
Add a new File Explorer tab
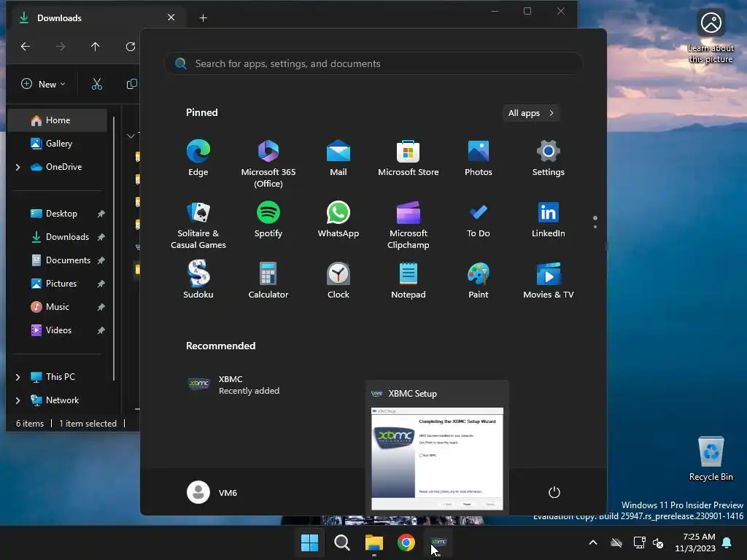tap(204, 18)
